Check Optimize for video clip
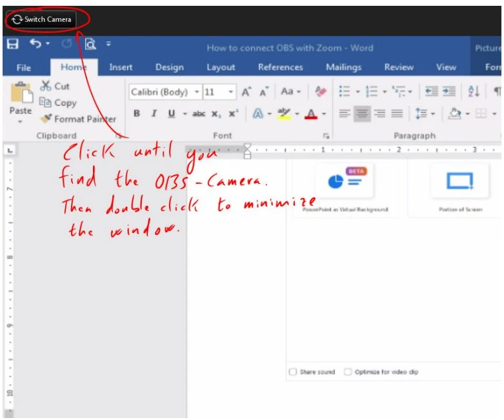Image resolution: width=504 pixels, height=420 pixels. point(348,372)
